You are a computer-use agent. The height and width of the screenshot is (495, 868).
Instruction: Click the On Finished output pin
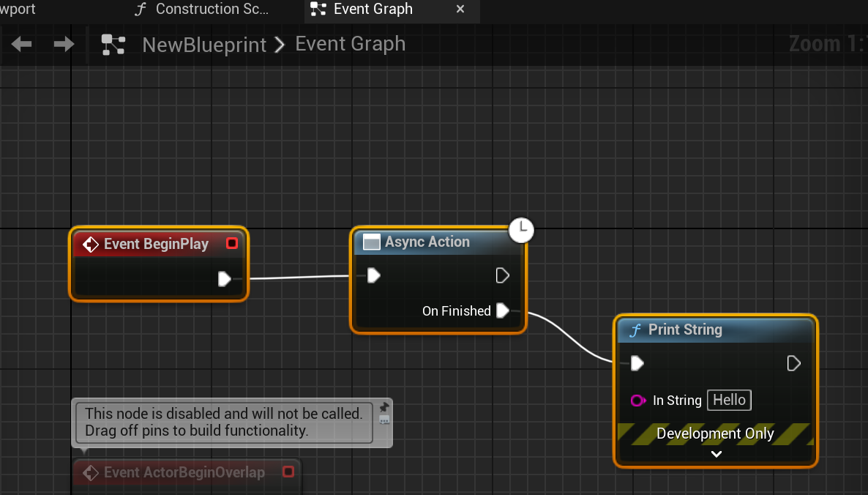tap(503, 310)
